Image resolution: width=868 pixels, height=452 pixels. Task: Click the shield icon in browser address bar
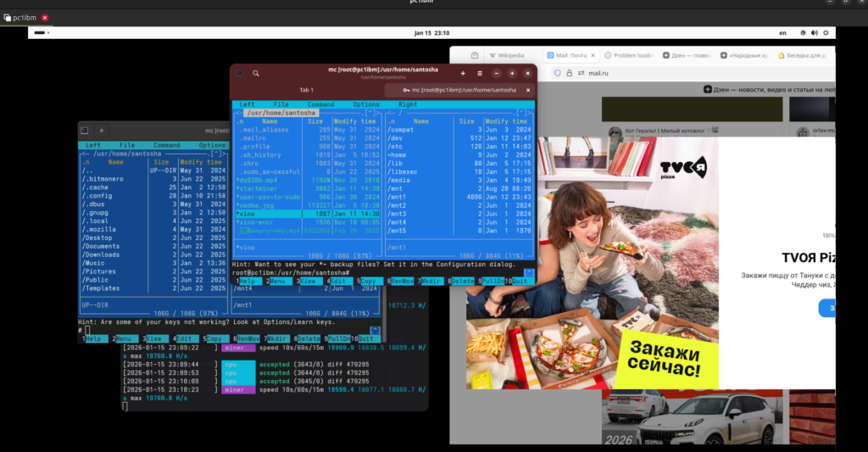(x=557, y=73)
